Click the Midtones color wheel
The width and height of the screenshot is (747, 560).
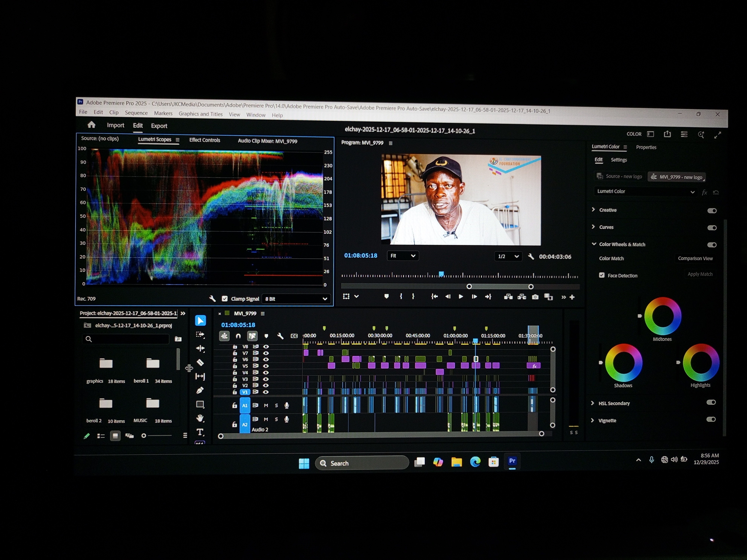click(663, 316)
